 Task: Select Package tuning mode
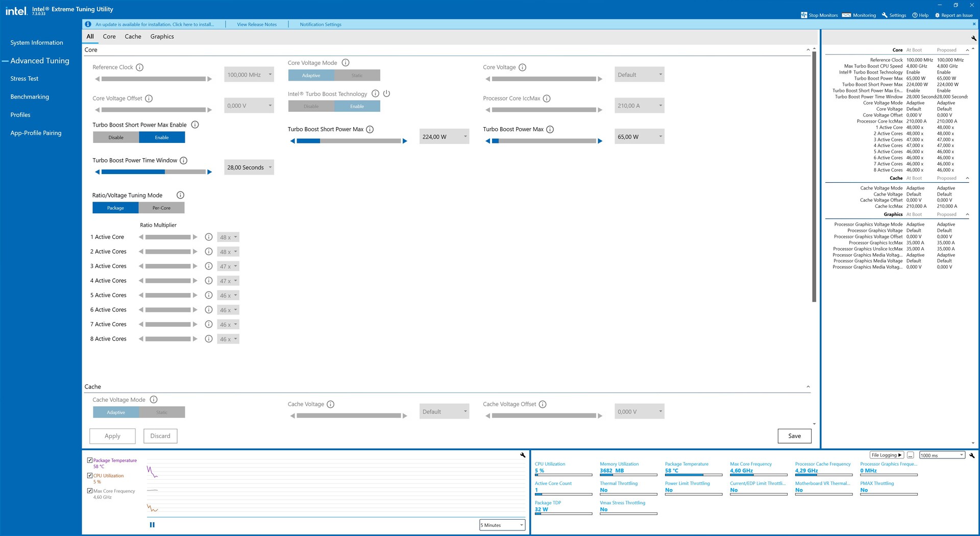coord(115,208)
